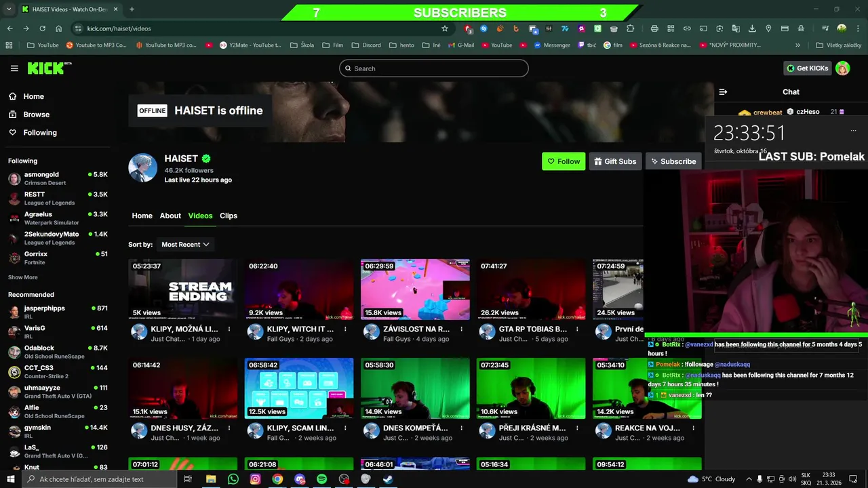This screenshot has width=868, height=488.
Task: Click the KICK logo
Action: pos(49,68)
